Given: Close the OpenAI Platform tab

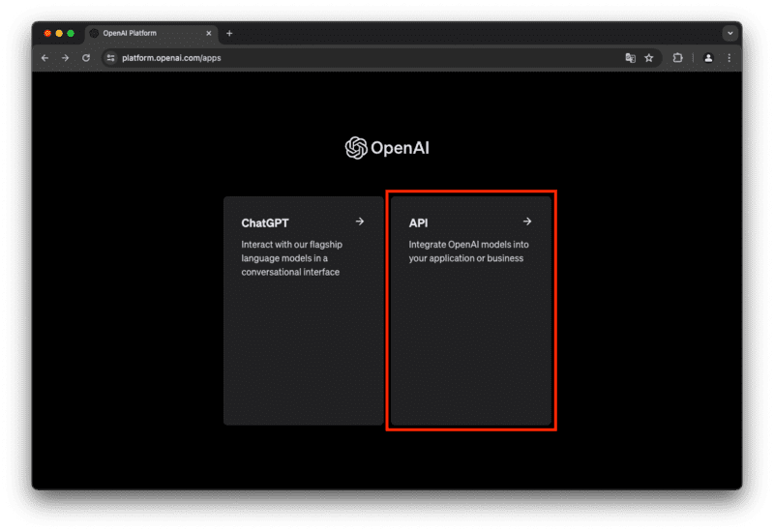Looking at the screenshot, I should 210,33.
